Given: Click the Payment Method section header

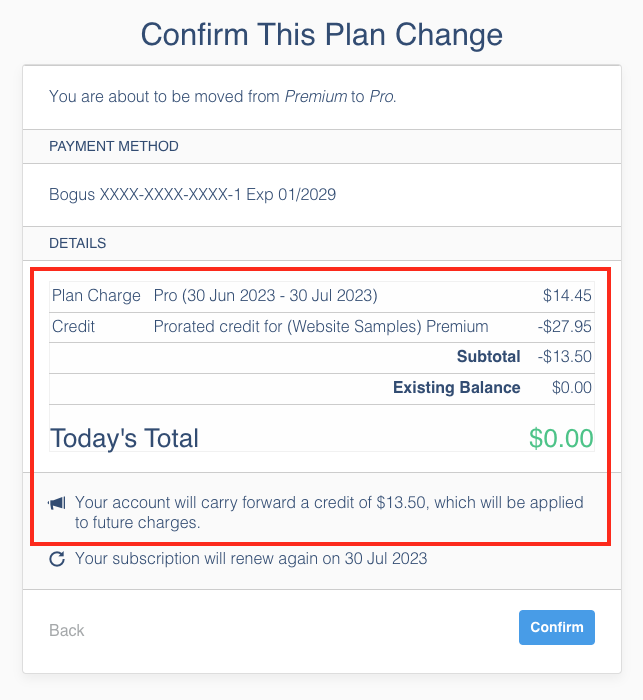Looking at the screenshot, I should tap(114, 146).
